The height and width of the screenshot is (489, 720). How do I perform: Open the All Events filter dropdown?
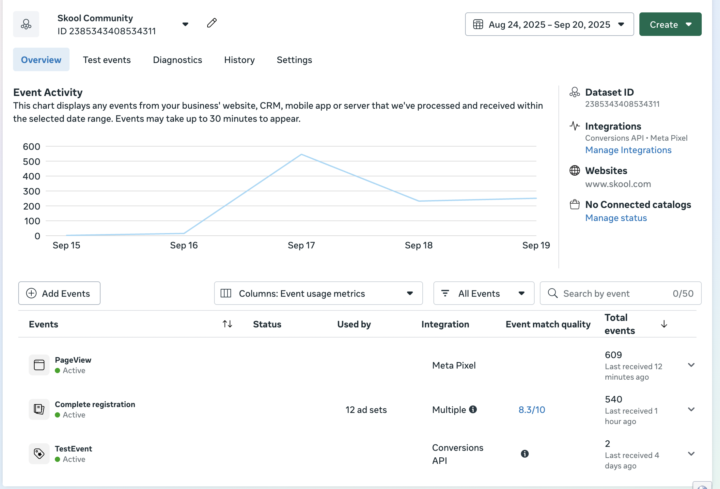[484, 293]
